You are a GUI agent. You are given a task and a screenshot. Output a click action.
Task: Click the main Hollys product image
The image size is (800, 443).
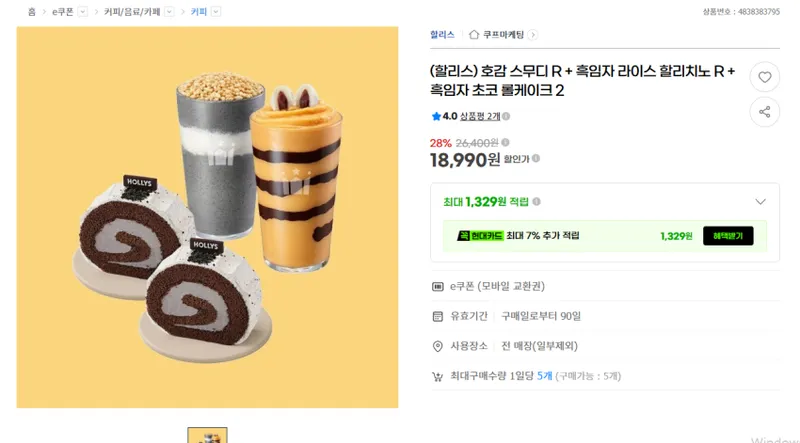click(x=207, y=217)
